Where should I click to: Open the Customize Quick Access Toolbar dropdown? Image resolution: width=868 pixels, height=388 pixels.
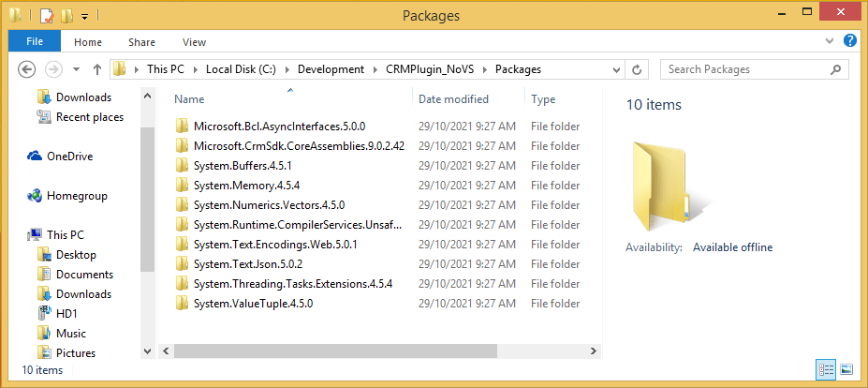[x=84, y=17]
